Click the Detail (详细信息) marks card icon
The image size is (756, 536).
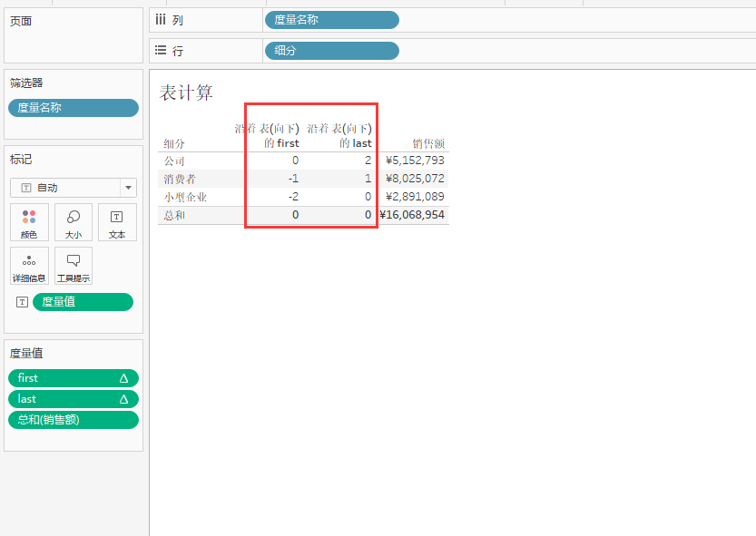[x=29, y=266]
